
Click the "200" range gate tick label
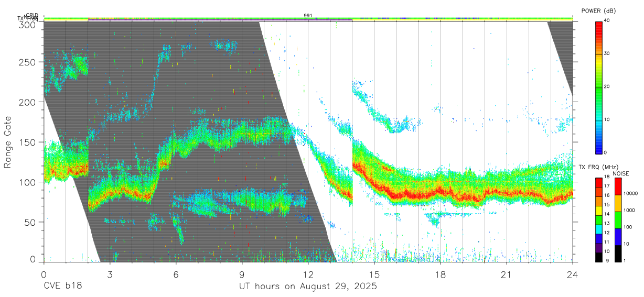27,102
